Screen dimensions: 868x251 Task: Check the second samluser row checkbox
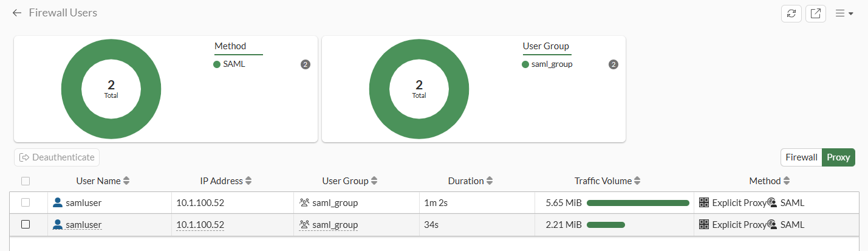pyautogui.click(x=26, y=224)
